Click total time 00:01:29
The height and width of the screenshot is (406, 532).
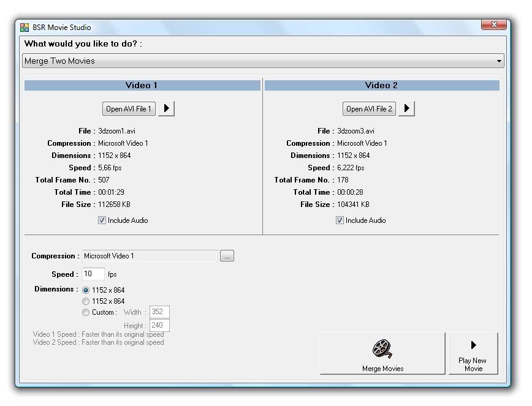pos(112,192)
